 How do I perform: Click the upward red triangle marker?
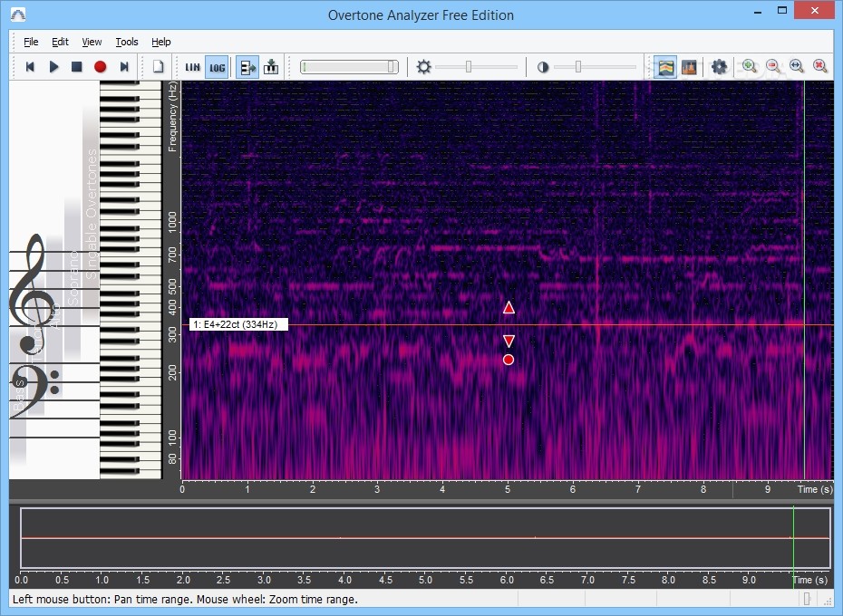click(509, 307)
